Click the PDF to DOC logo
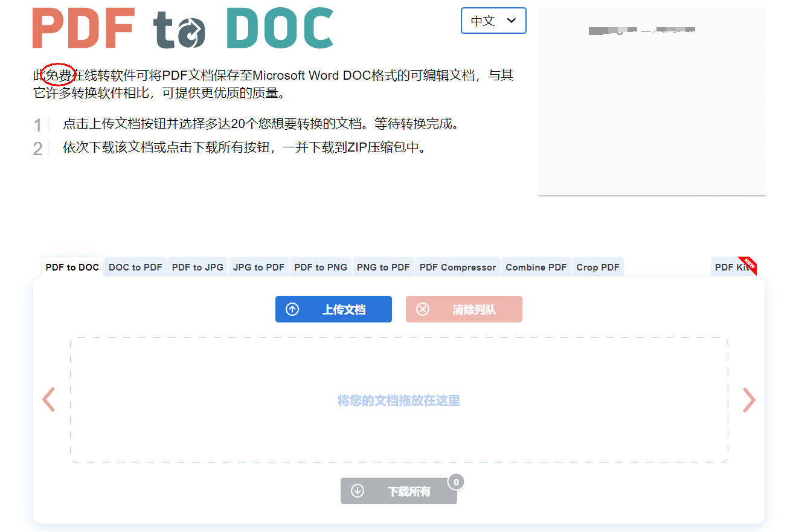The height and width of the screenshot is (532, 796). pos(183,28)
